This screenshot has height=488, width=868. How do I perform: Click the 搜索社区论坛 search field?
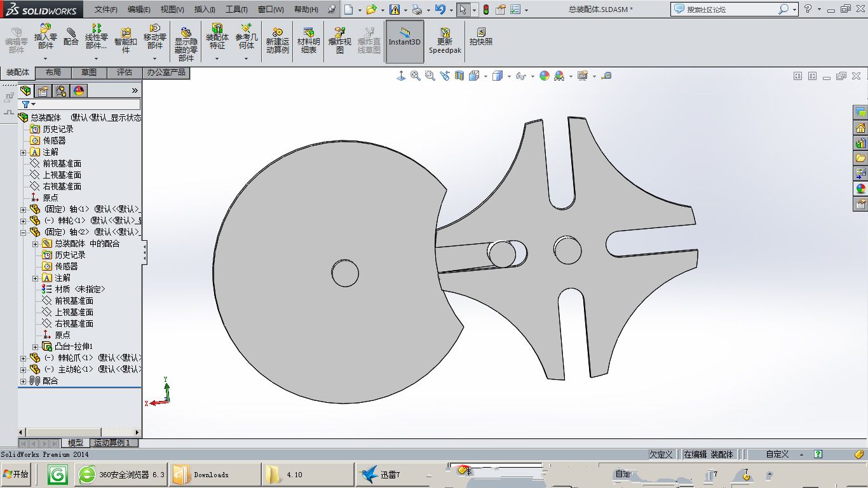[x=731, y=10]
